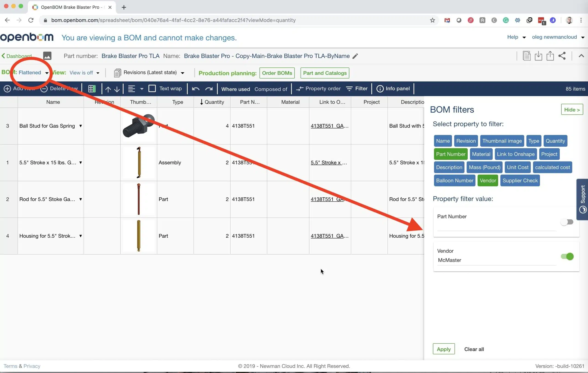This screenshot has width=588, height=373.
Task: Open the share icon
Action: click(x=562, y=56)
